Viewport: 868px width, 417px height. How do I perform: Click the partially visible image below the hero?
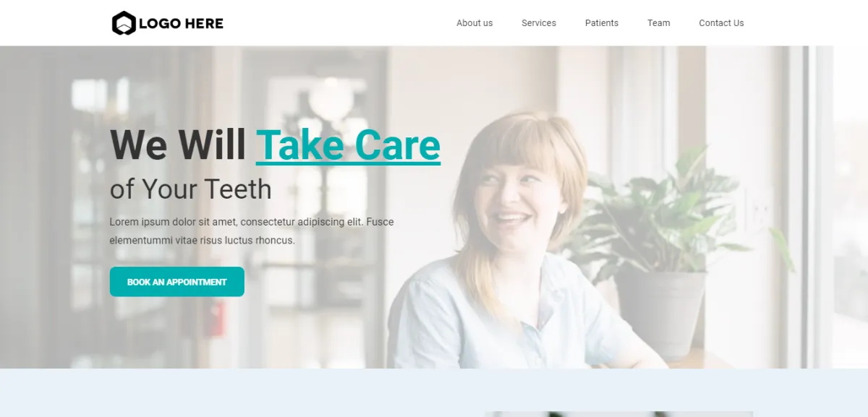(x=619, y=414)
